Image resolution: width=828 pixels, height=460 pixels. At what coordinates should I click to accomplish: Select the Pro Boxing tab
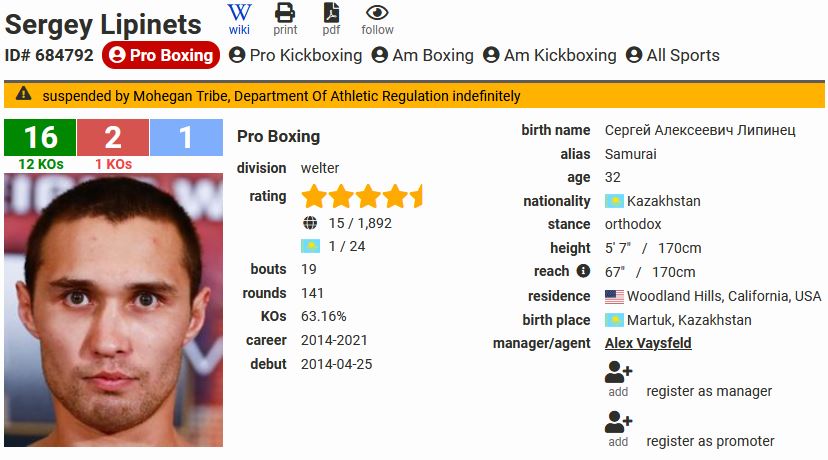tap(160, 55)
